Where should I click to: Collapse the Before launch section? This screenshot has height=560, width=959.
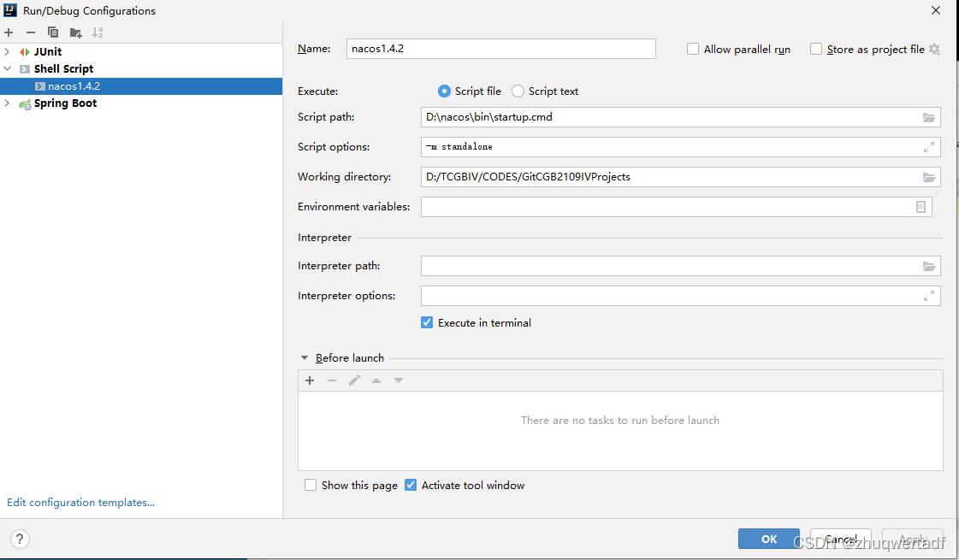[305, 357]
